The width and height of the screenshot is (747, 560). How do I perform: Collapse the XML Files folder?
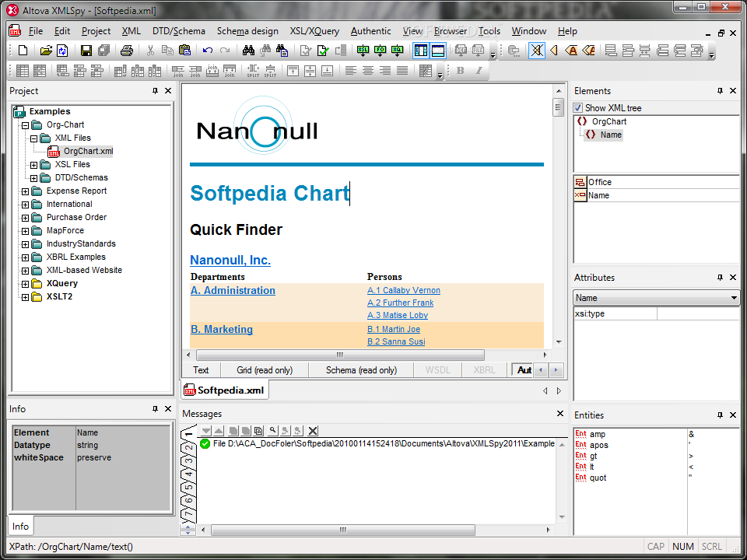33,138
